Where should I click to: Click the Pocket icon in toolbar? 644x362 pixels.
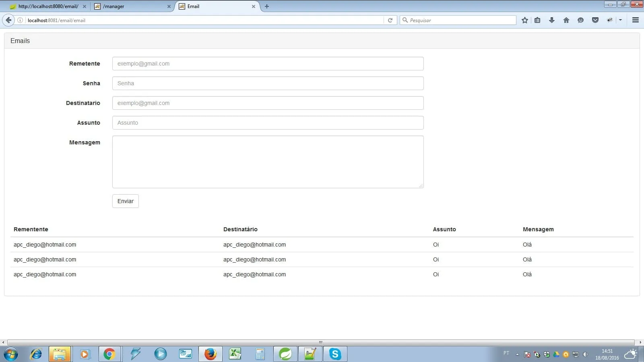point(595,20)
